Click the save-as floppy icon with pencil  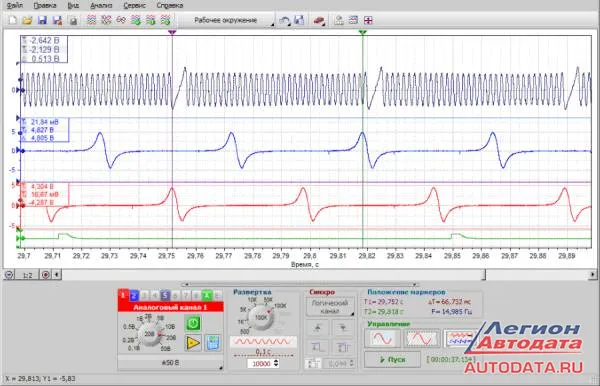(x=57, y=20)
